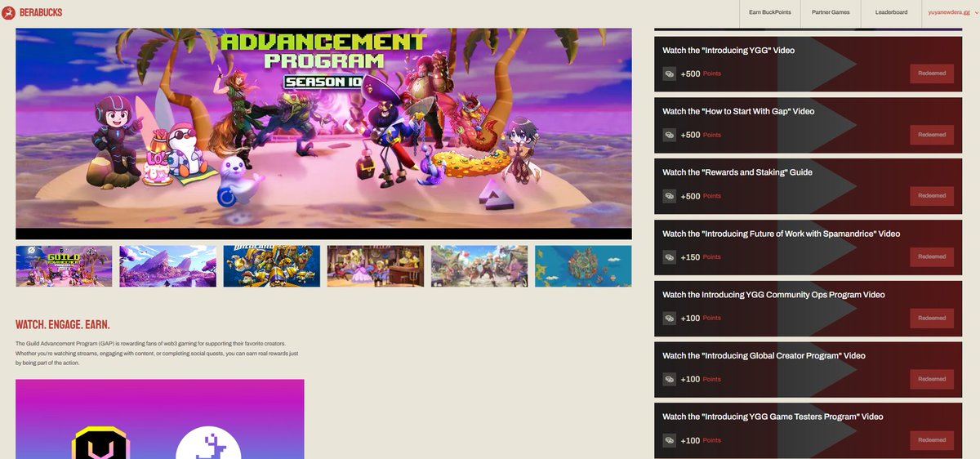Click the WATCH. ENGAGE. EARN. heading
This screenshot has height=459, width=980.
coord(63,325)
